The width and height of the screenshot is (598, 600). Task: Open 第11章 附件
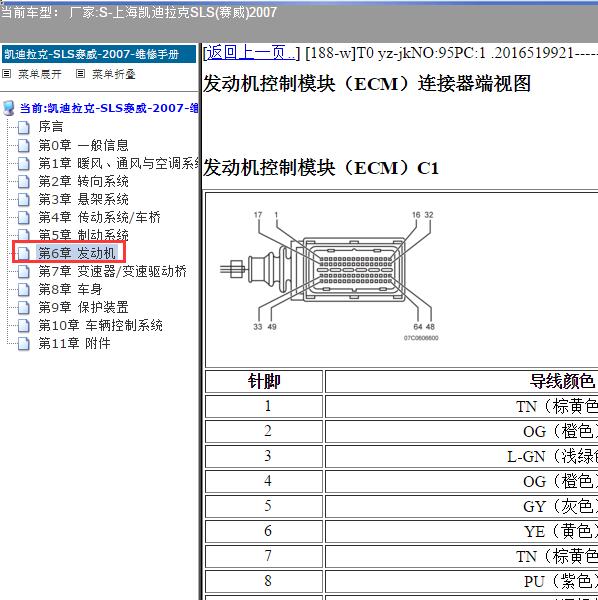coord(75,343)
